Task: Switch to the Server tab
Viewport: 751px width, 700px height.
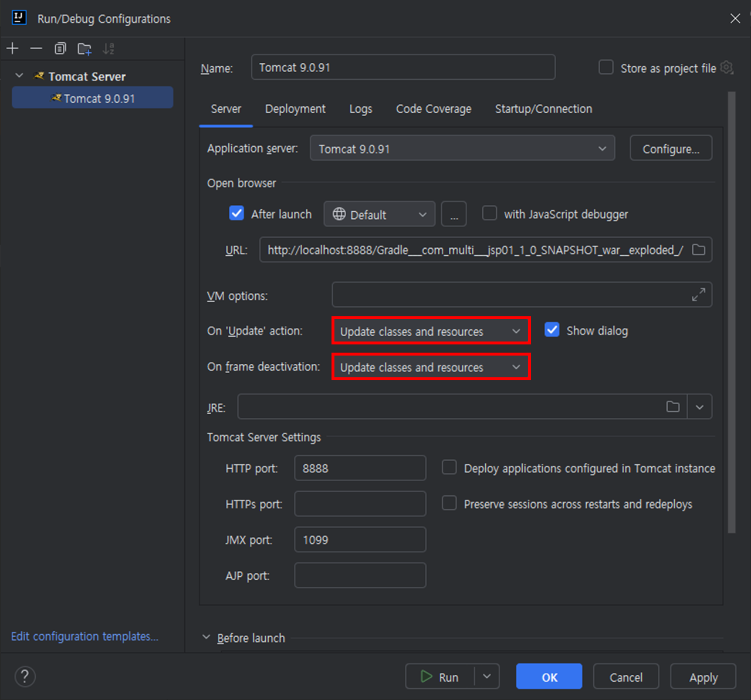Action: (226, 109)
